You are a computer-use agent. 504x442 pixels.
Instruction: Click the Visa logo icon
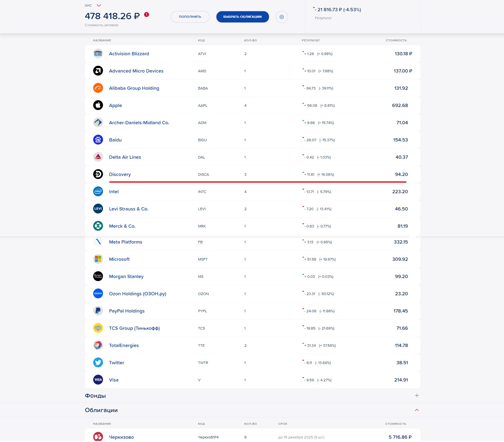click(98, 380)
